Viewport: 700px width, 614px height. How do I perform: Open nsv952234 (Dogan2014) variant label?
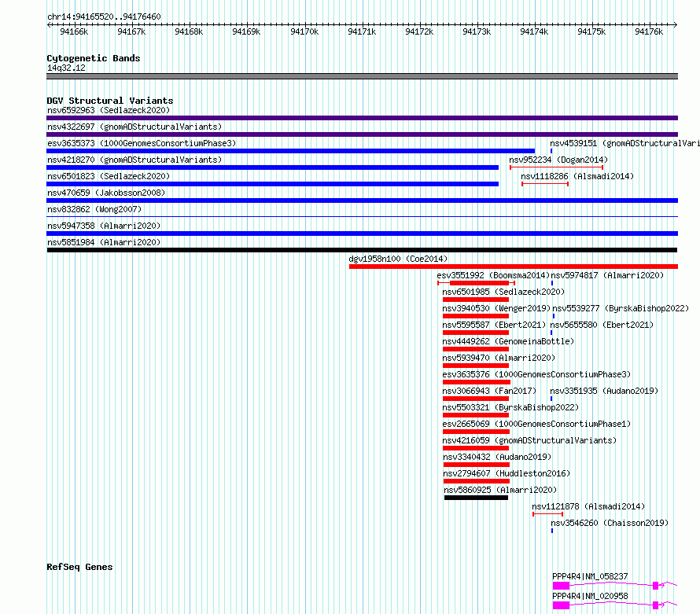tap(558, 160)
